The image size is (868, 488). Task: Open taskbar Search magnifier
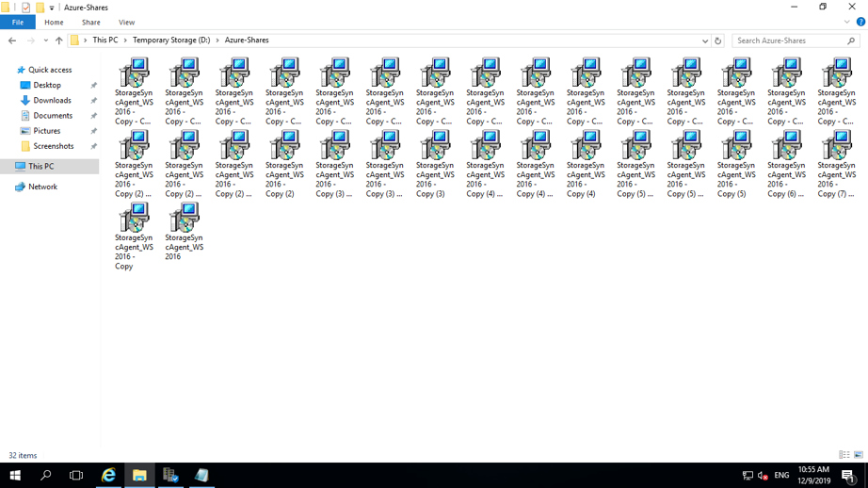(46, 475)
